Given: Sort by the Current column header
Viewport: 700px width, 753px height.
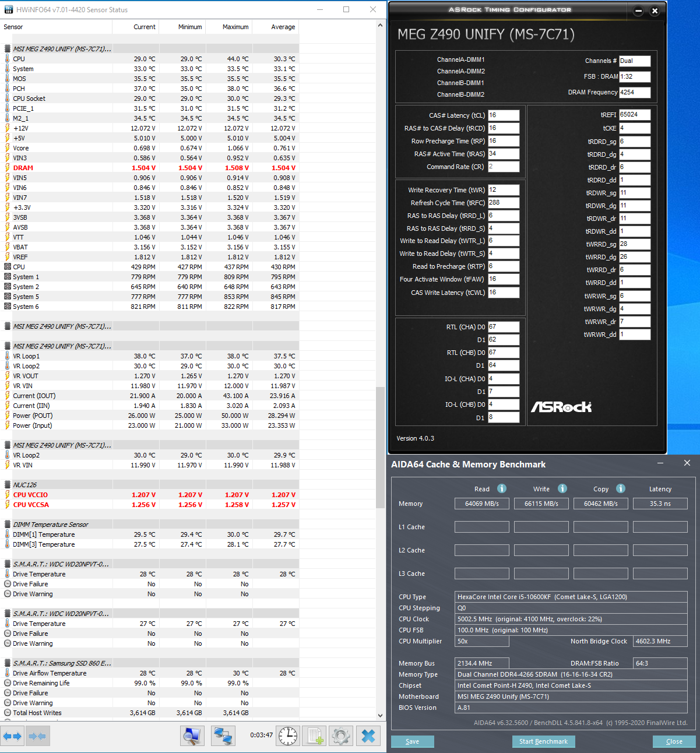Looking at the screenshot, I should (136, 27).
